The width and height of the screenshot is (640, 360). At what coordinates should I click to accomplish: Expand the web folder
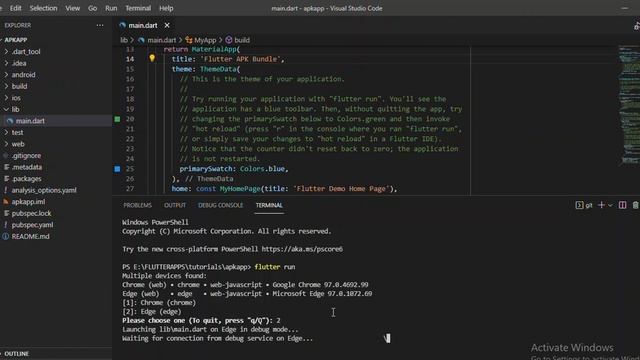18,144
